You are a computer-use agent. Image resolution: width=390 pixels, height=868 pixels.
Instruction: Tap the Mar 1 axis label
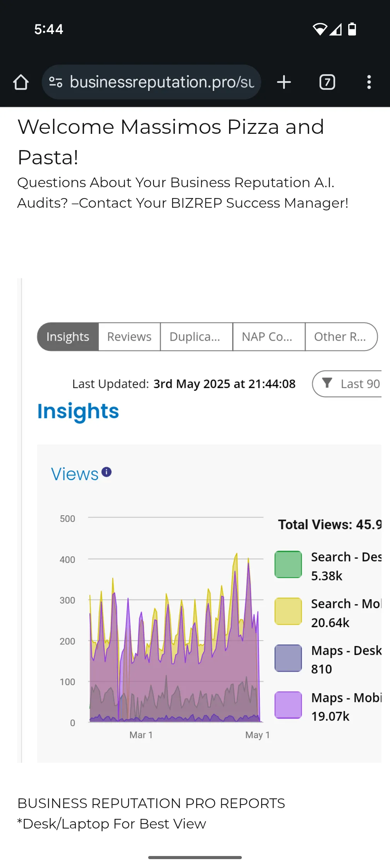tap(141, 735)
